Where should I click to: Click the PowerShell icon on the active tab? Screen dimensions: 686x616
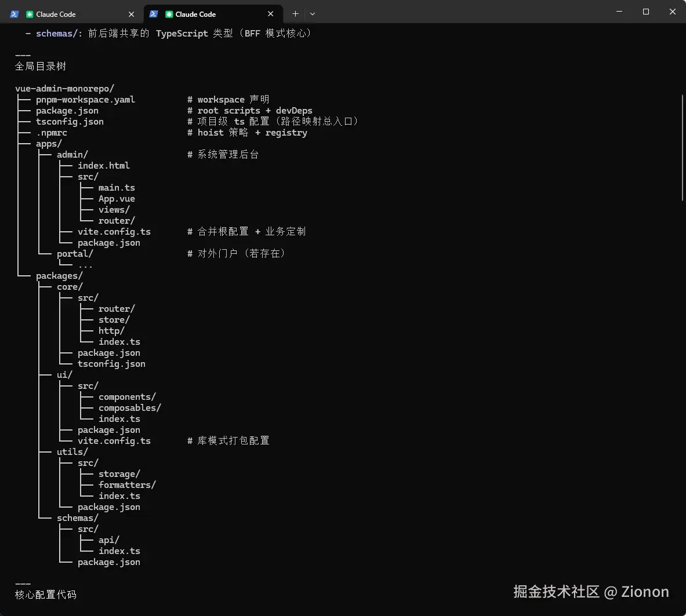click(154, 14)
